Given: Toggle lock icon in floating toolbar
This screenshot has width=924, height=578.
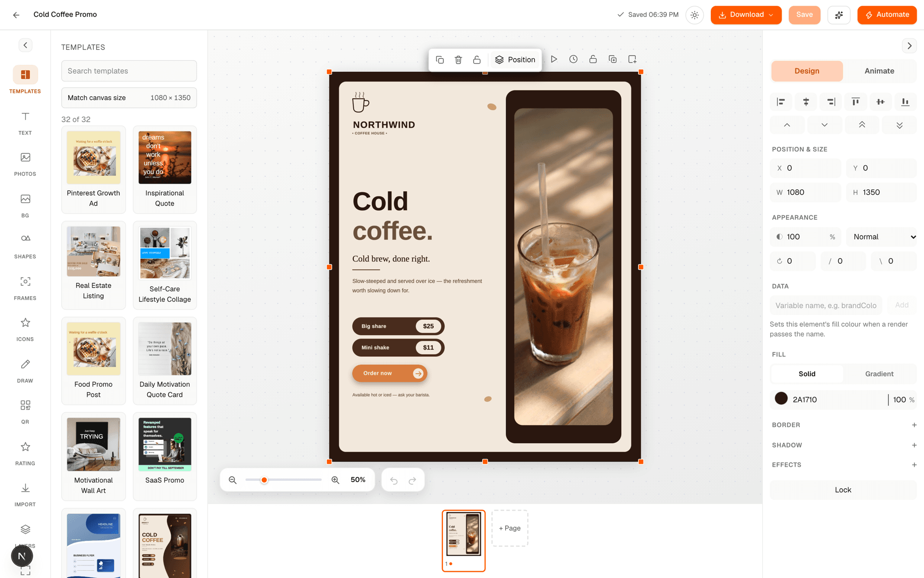Looking at the screenshot, I should tap(477, 60).
